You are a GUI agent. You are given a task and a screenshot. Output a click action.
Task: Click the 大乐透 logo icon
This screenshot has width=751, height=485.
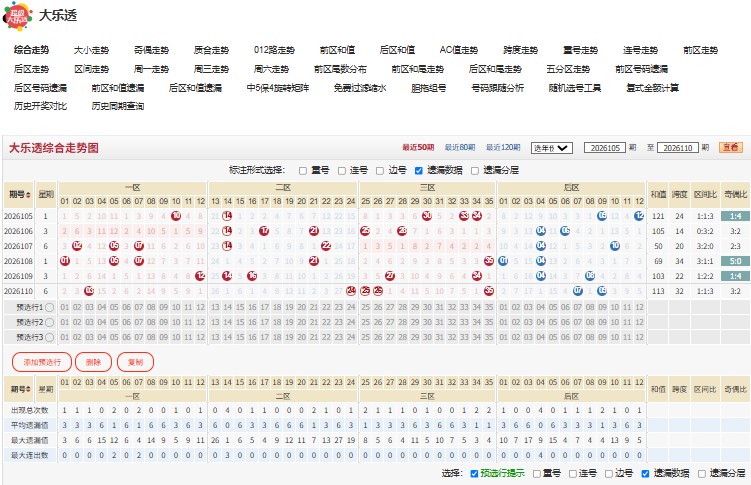pos(17,16)
